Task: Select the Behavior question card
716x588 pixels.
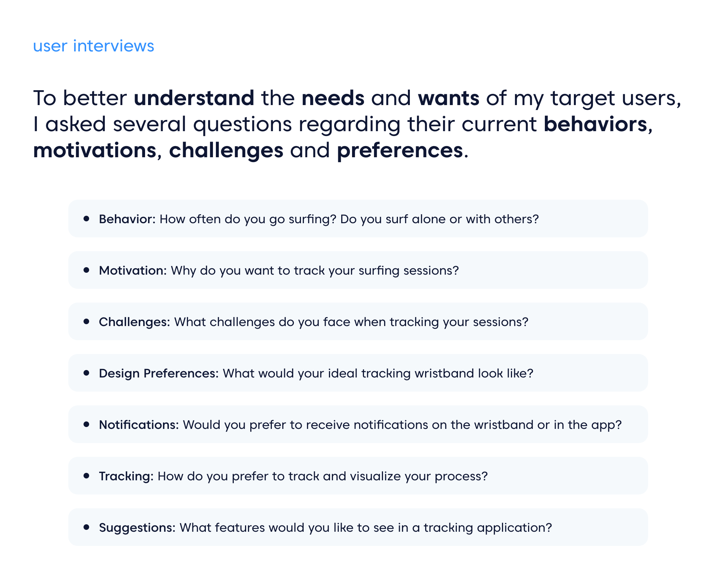Action: click(358, 219)
